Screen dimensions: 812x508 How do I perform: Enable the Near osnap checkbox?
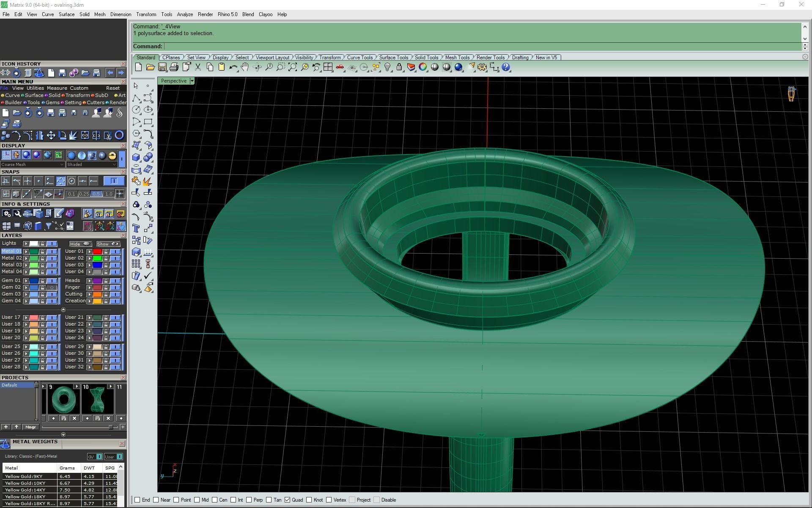coord(156,500)
